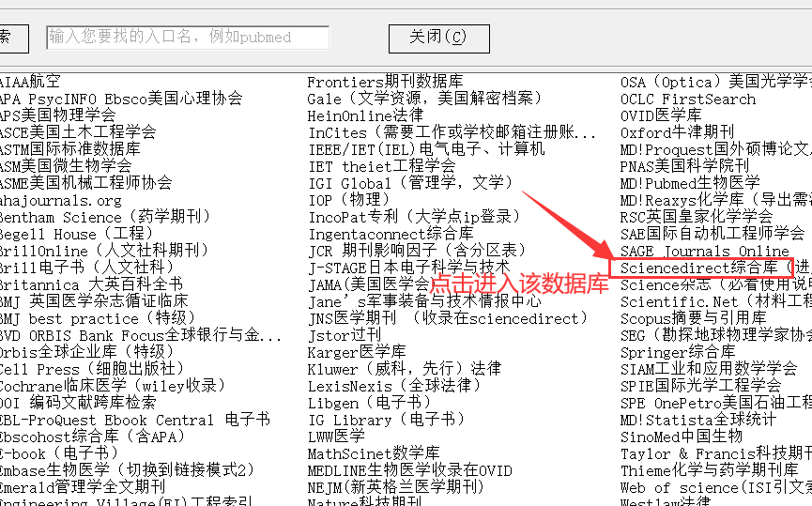Open JNS医学期刊 entry
812x506 pixels.
coord(449,318)
